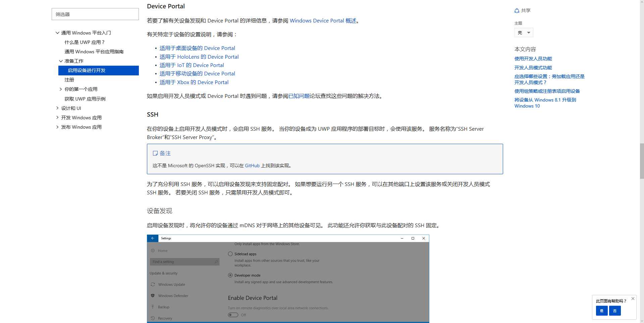Click the 设备发现 heading
Screen dimensions: 644x323
(x=160, y=211)
